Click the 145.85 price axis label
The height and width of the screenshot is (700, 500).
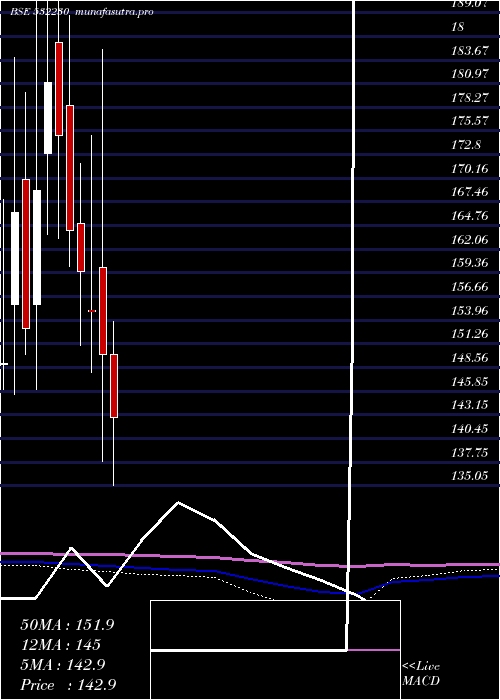470,381
